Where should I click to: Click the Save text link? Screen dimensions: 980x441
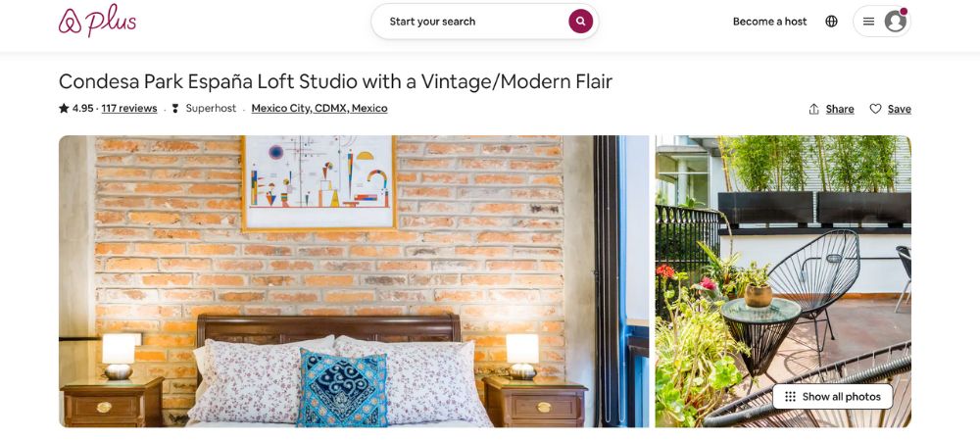coord(899,109)
